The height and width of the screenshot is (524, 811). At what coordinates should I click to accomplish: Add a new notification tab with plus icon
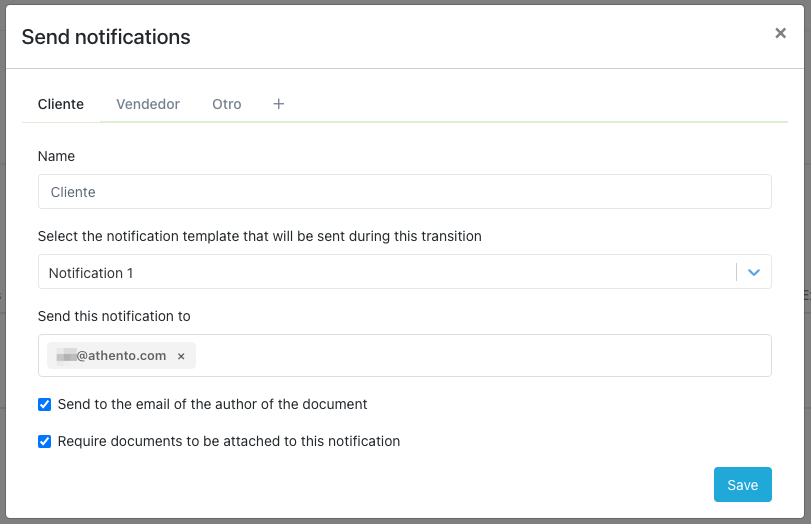279,104
